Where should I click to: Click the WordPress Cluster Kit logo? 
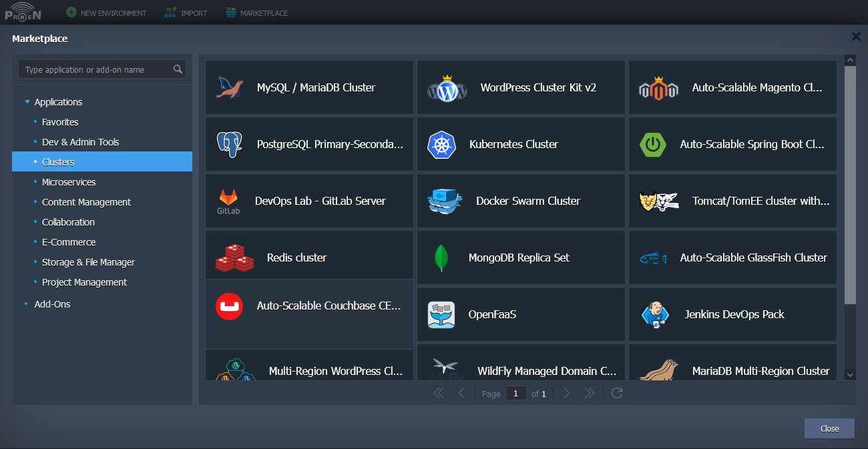(x=447, y=88)
